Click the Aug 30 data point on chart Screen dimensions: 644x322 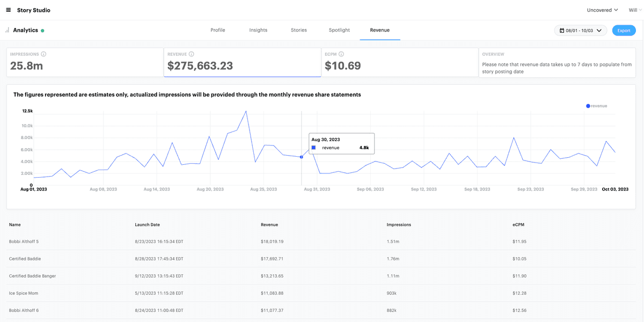[x=302, y=157]
